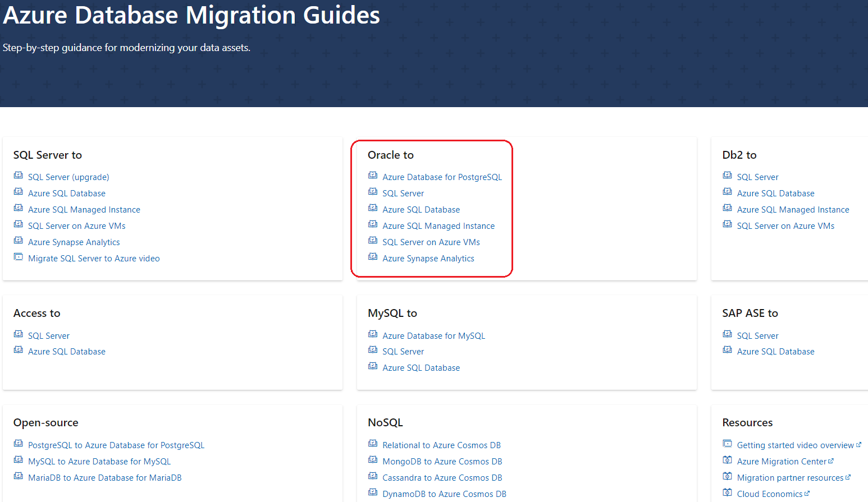Click guide icon beside Oracle SQL Server on Azure VMs
Viewport: 868px width, 502px height.
(x=373, y=241)
